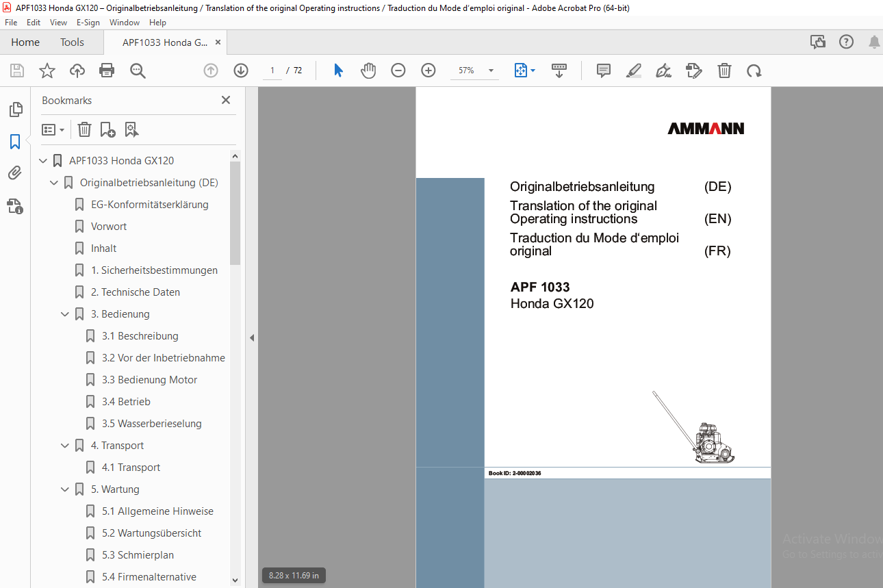Open the 1. Sicherheitsbestimmungen bookmark
Screen dimensions: 883x588
pyautogui.click(x=154, y=270)
